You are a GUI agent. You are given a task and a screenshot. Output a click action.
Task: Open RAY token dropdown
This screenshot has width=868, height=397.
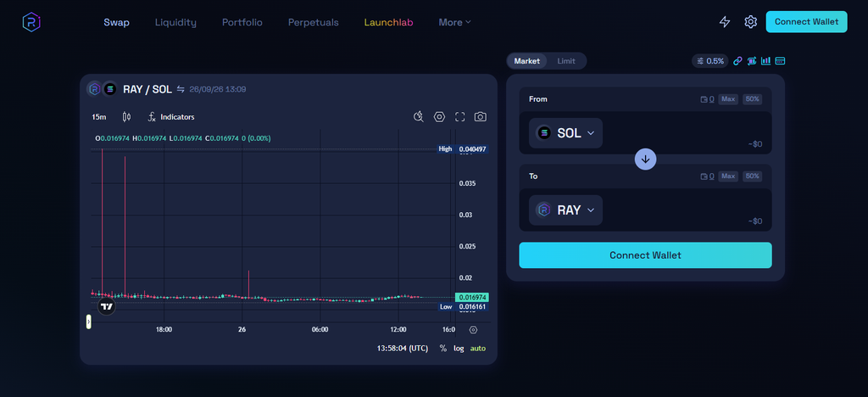[565, 210]
